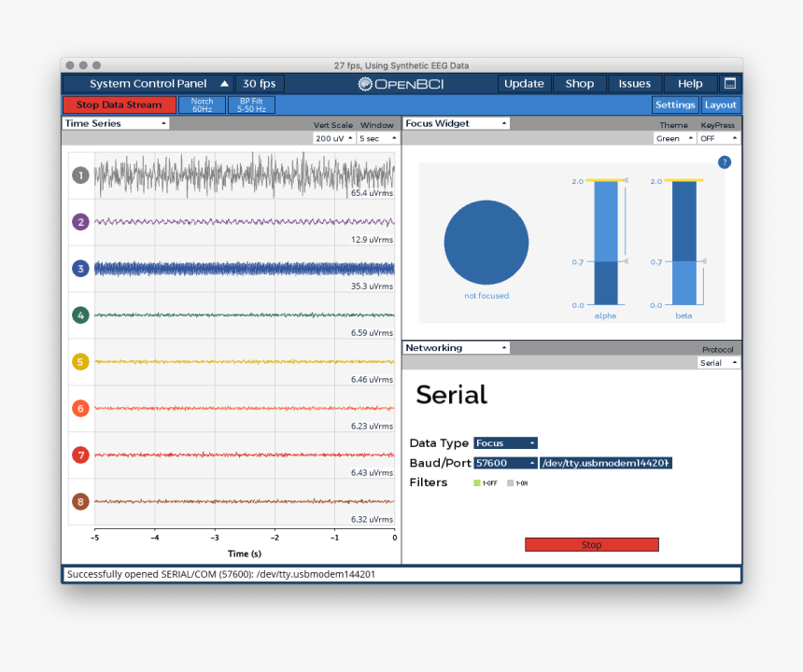This screenshot has width=803, height=672.
Task: Toggle channel 2 purple button
Action: pos(80,222)
